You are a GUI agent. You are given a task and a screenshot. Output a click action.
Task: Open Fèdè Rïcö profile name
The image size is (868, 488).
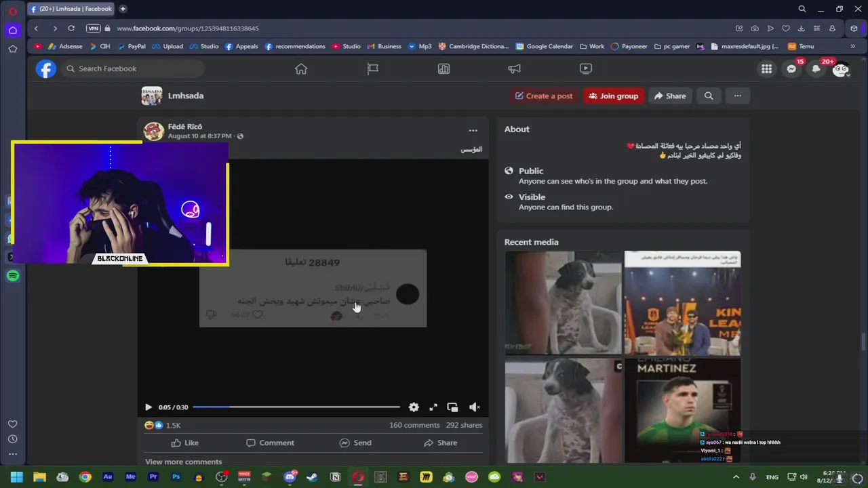[x=185, y=127]
